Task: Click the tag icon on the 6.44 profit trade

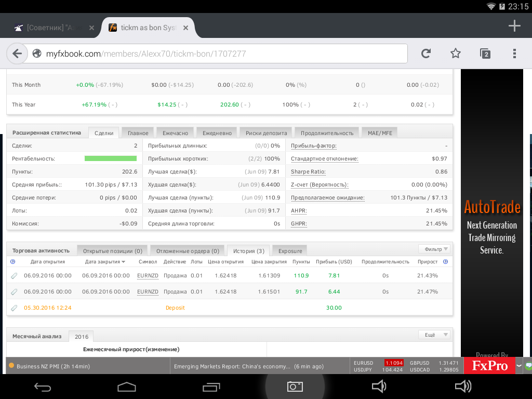Action: pos(14,292)
